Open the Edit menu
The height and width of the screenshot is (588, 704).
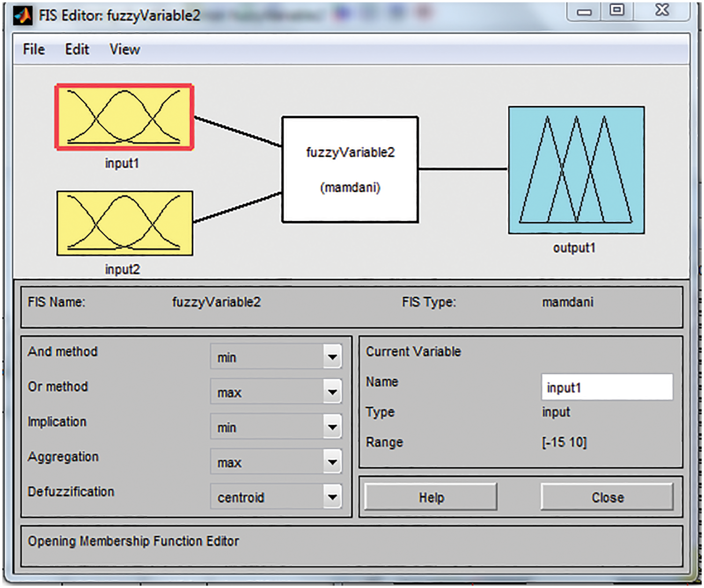point(77,49)
